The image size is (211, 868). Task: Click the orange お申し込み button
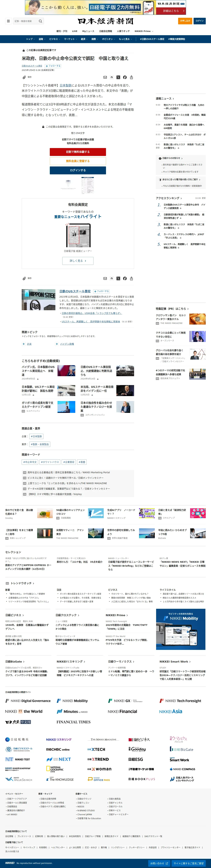pyautogui.click(x=185, y=21)
